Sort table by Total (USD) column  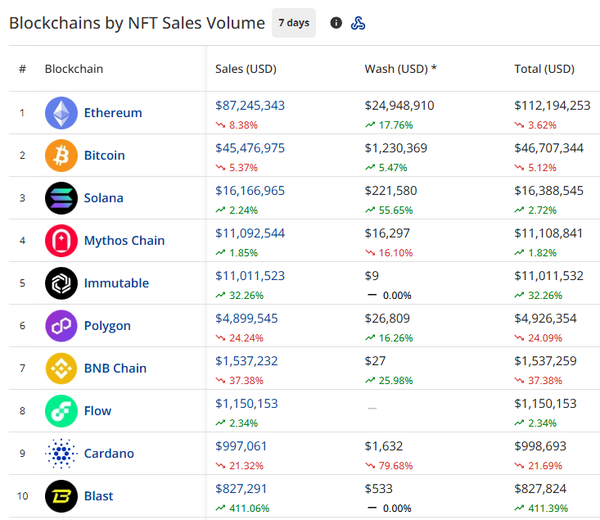tap(544, 69)
